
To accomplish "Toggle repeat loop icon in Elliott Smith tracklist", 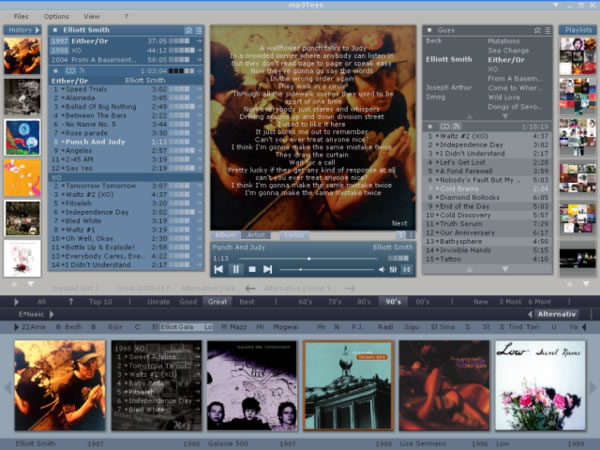I will pyautogui.click(x=70, y=71).
